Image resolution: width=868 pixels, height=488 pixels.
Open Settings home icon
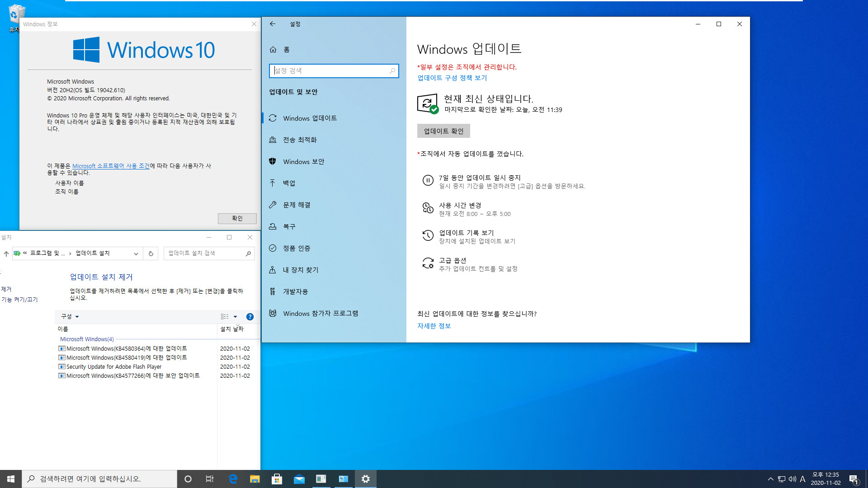click(x=273, y=49)
